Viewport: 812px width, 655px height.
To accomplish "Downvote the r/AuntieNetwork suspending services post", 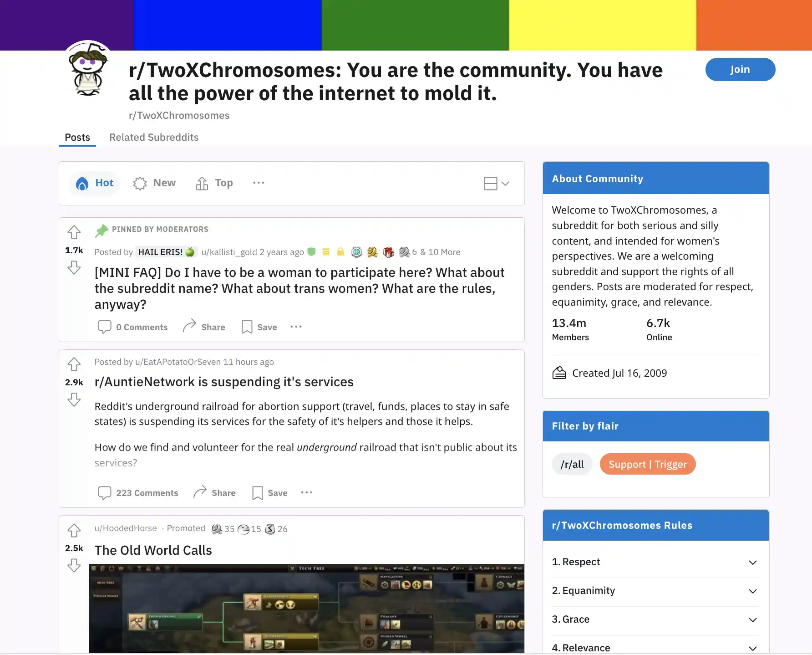I will [x=74, y=399].
